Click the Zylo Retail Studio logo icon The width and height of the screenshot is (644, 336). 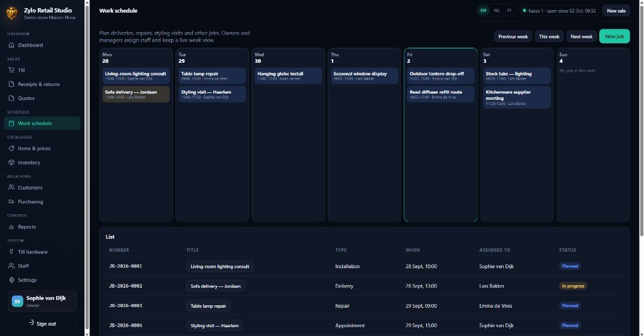point(11,13)
